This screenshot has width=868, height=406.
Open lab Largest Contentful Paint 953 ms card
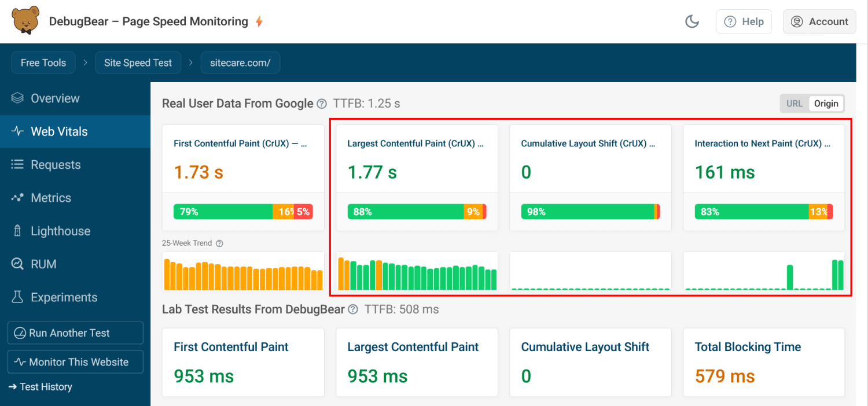coord(417,363)
